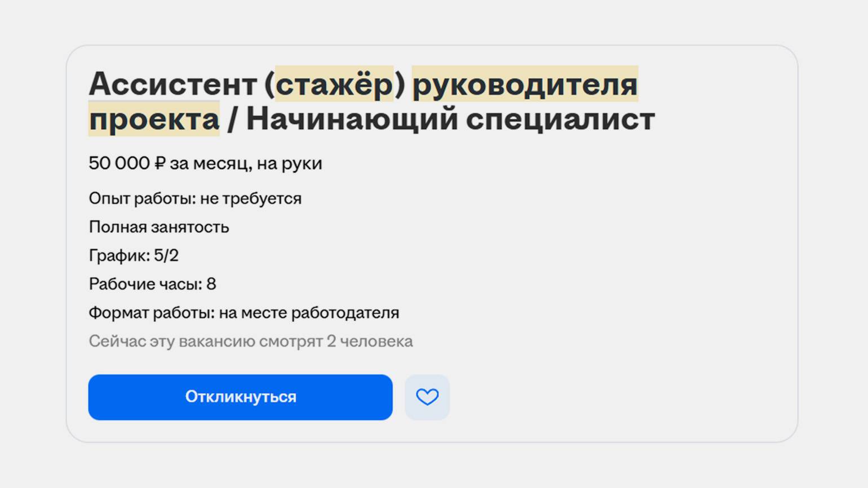
Task: Click the Рабочие часы: 8 line
Action: 152,284
